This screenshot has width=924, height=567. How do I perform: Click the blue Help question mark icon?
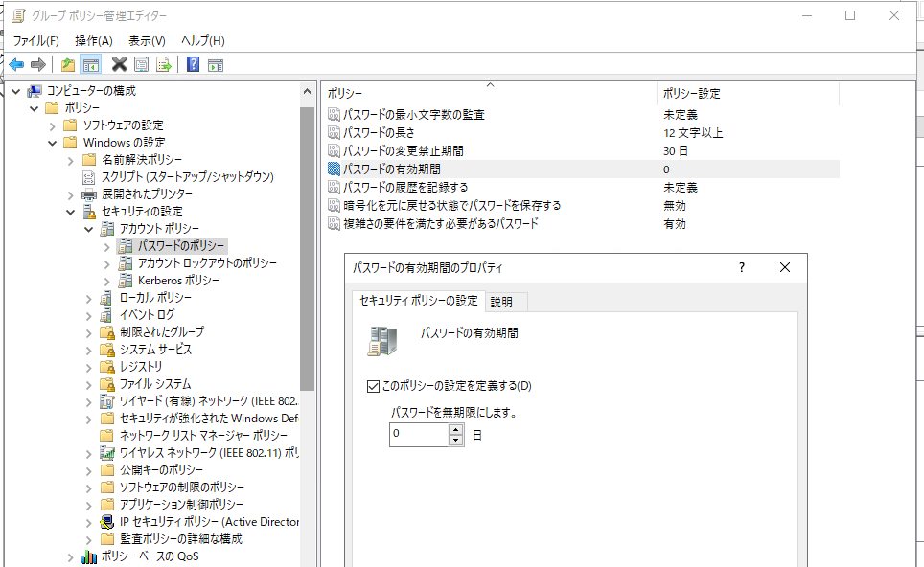[x=193, y=64]
